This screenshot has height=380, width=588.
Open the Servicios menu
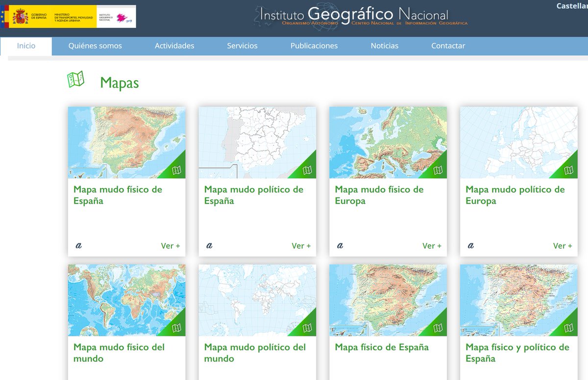[x=242, y=46]
